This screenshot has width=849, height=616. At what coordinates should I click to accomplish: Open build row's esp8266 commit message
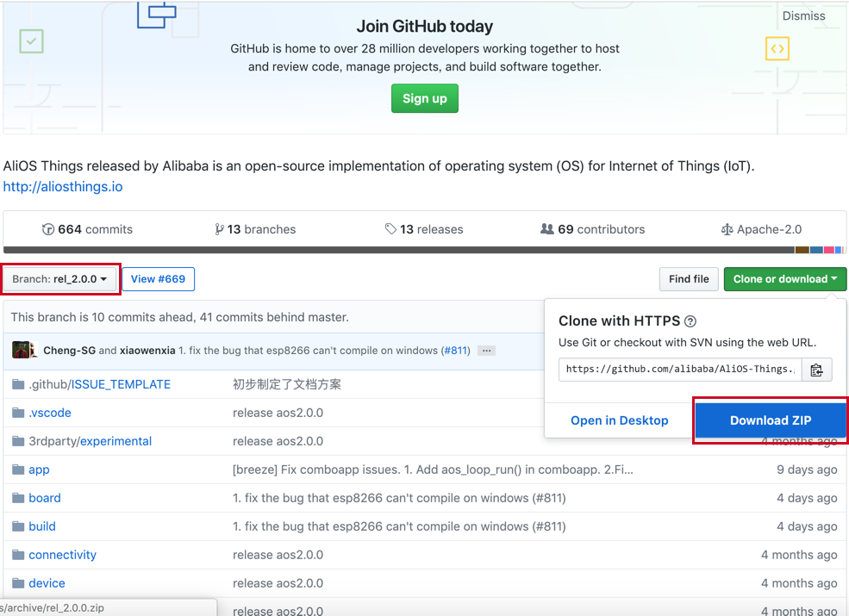tap(399, 526)
